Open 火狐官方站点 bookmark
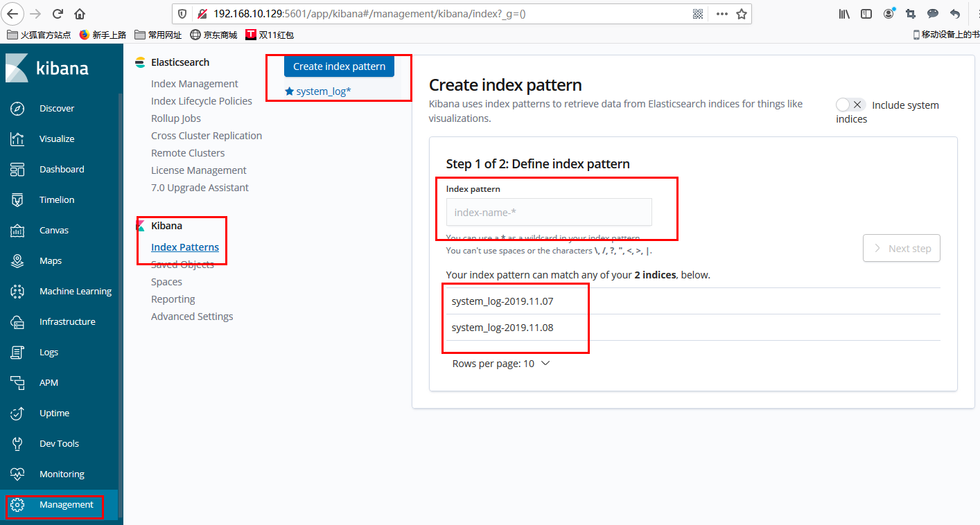Viewport: 980px width, 525px height. tap(39, 35)
